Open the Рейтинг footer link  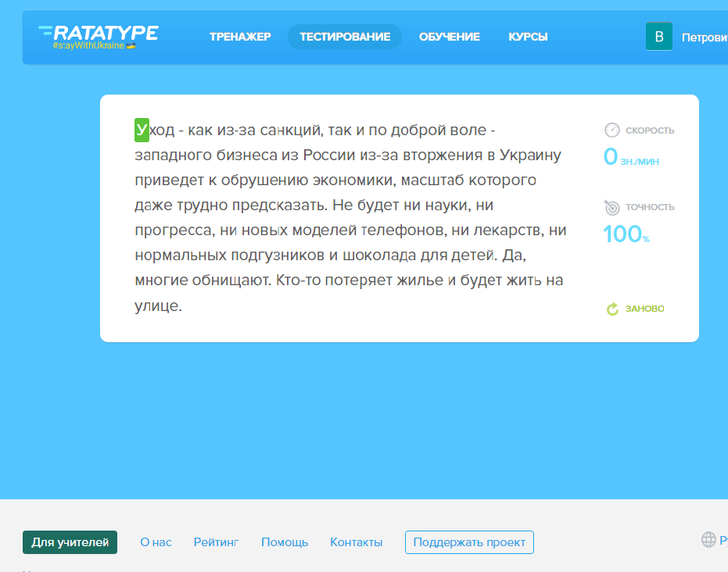[x=216, y=542]
